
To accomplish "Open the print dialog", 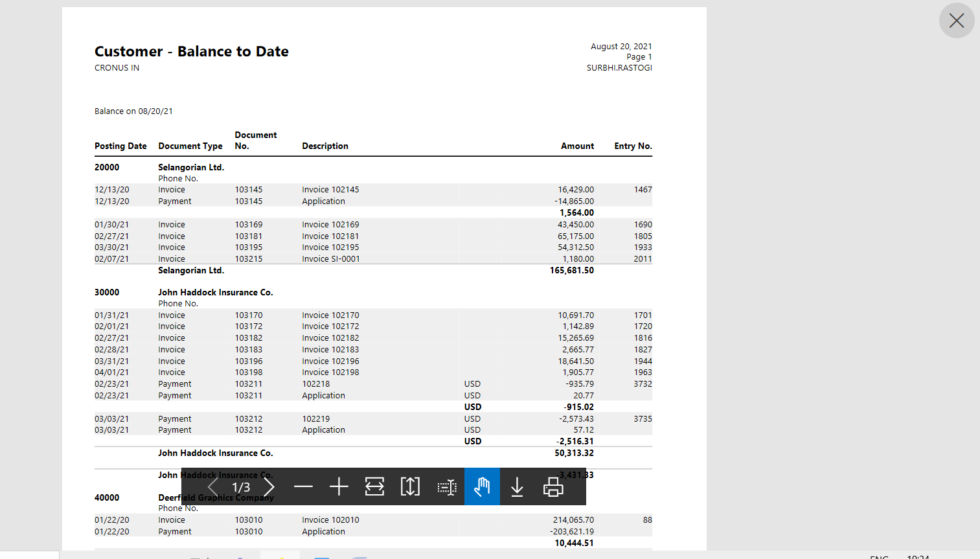I will coord(553,486).
